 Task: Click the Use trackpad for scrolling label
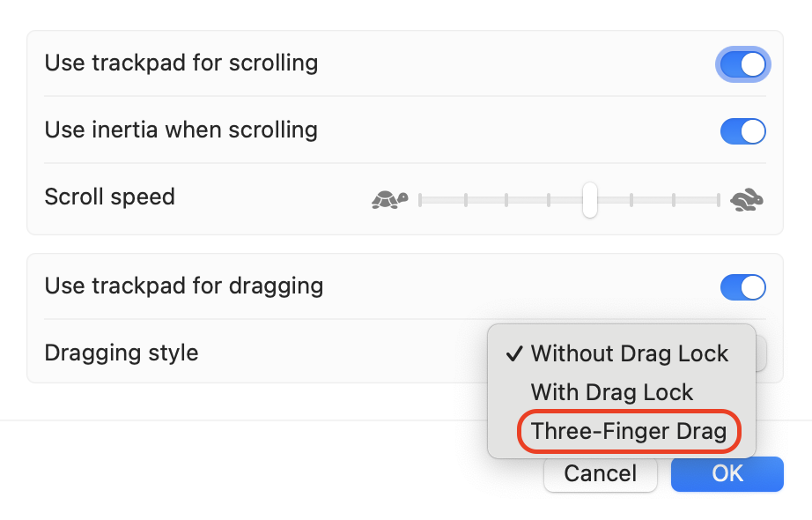181,63
